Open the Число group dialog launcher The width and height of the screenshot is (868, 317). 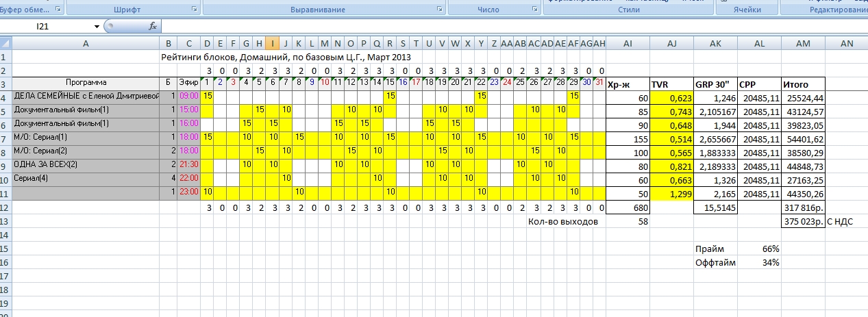pos(534,10)
